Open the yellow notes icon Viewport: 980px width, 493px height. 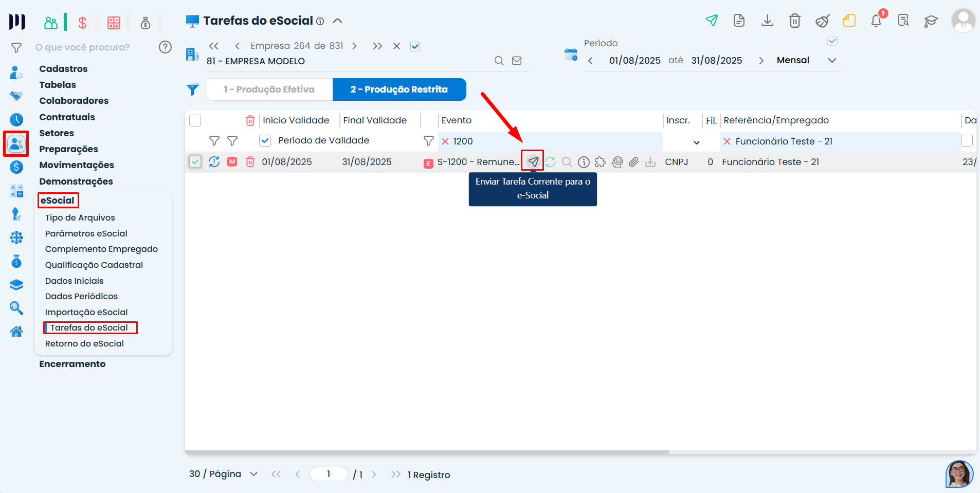[849, 21]
